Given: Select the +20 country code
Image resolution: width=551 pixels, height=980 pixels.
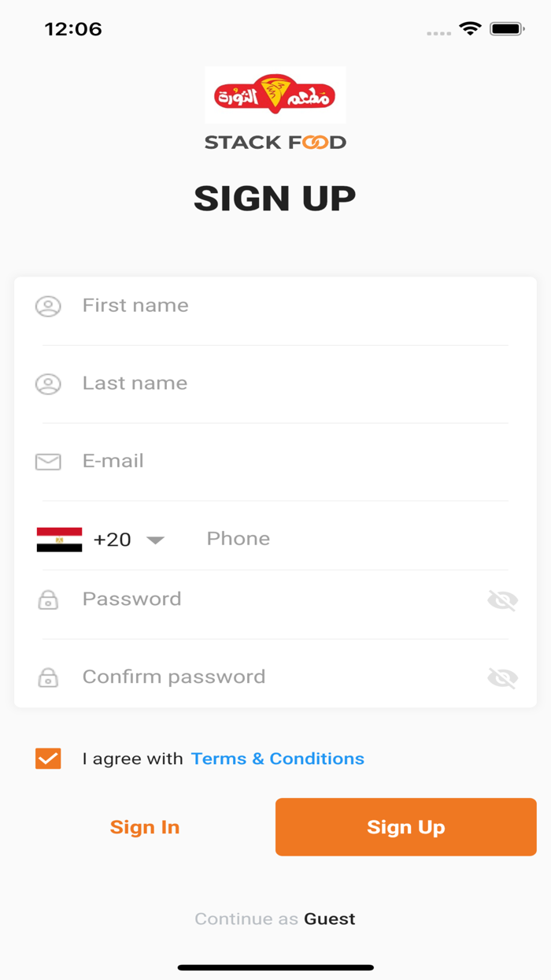Looking at the screenshot, I should [x=112, y=540].
